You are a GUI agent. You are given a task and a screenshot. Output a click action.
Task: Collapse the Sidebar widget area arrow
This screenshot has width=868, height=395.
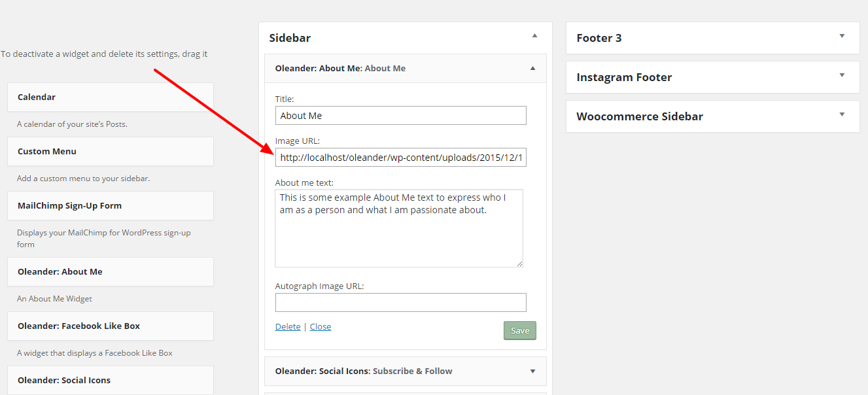pyautogui.click(x=534, y=35)
